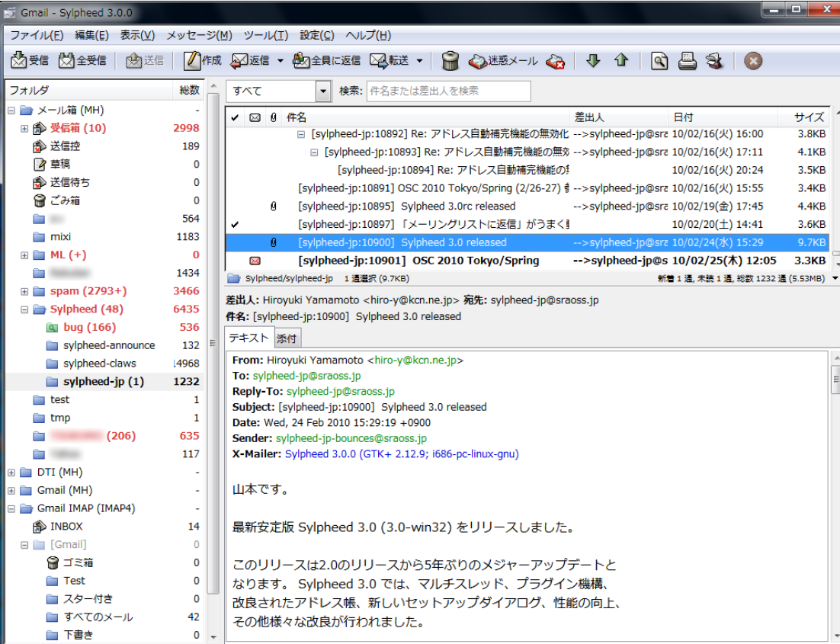Switch to the 添付 attachment tab
The width and height of the screenshot is (840, 644).
pyautogui.click(x=287, y=338)
